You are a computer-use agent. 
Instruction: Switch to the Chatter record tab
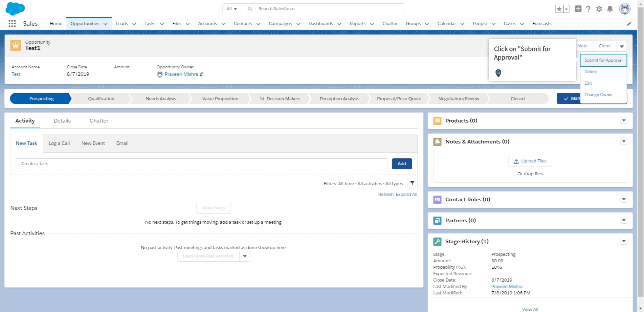coord(99,121)
